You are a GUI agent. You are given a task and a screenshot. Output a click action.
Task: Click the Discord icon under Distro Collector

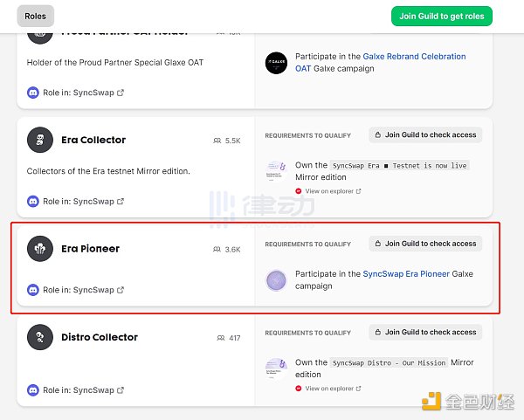[x=33, y=390]
